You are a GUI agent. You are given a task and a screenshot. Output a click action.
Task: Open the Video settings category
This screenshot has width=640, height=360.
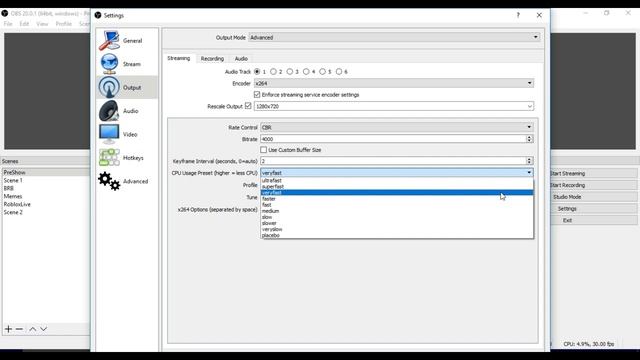pos(127,134)
